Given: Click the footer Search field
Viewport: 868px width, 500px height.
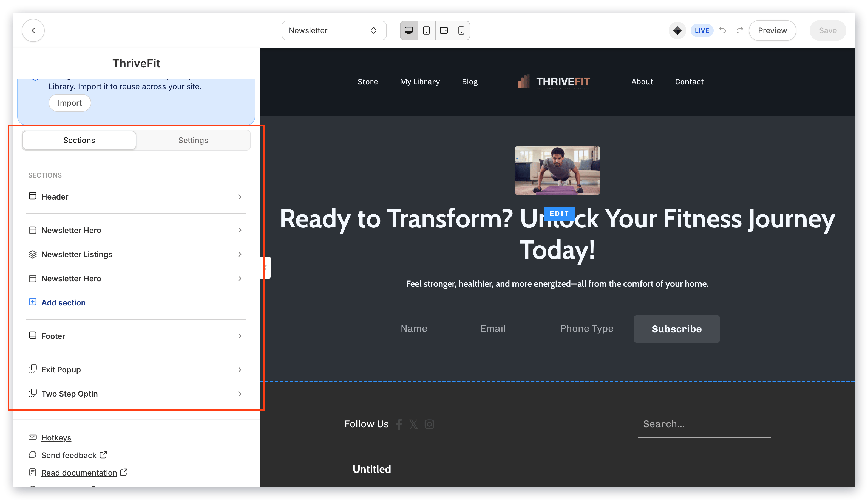Looking at the screenshot, I should (x=704, y=424).
